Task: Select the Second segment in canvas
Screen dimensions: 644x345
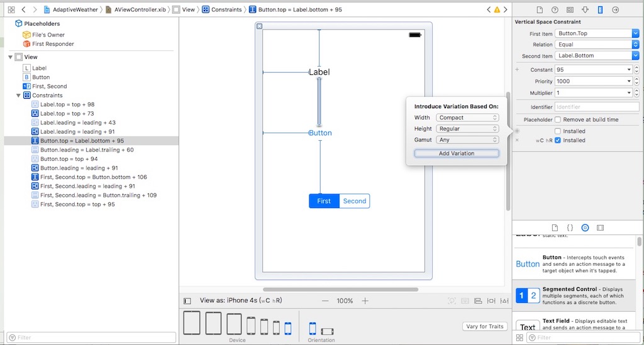Action: tap(354, 201)
